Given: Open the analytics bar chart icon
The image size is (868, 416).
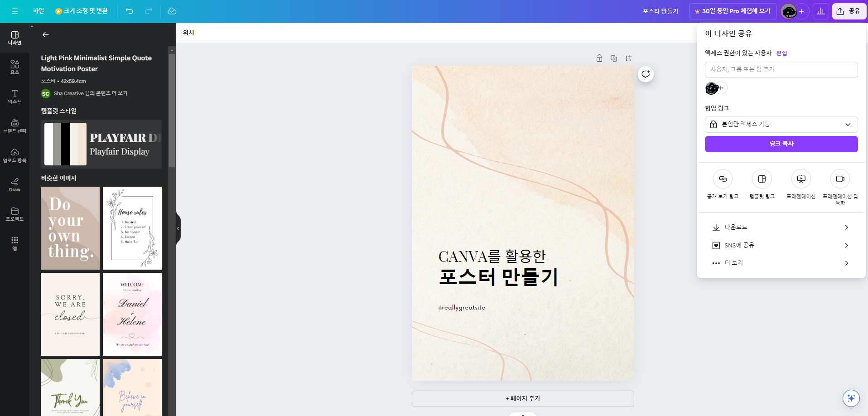Looking at the screenshot, I should click(820, 11).
